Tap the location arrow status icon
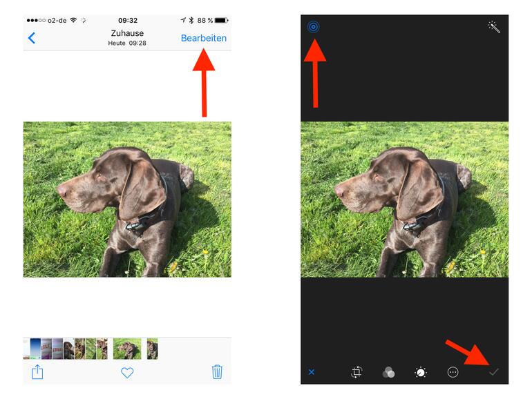The width and height of the screenshot is (532, 399). tap(183, 20)
